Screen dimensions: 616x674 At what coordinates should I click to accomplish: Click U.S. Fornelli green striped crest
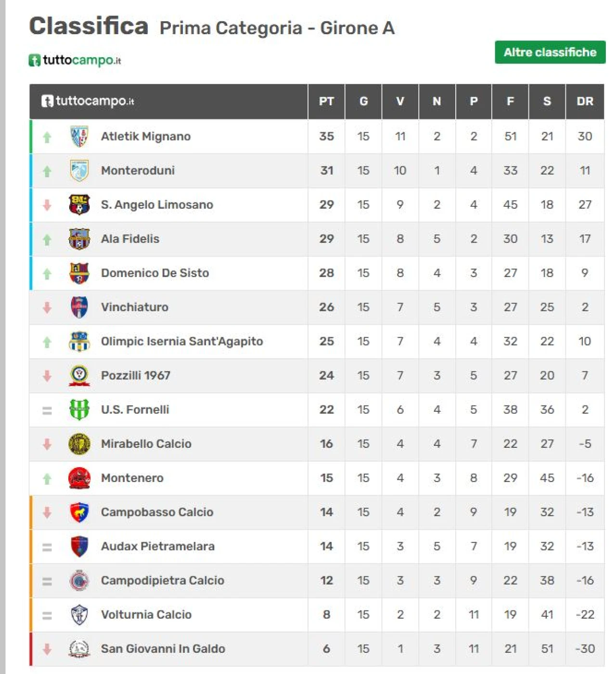point(79,410)
